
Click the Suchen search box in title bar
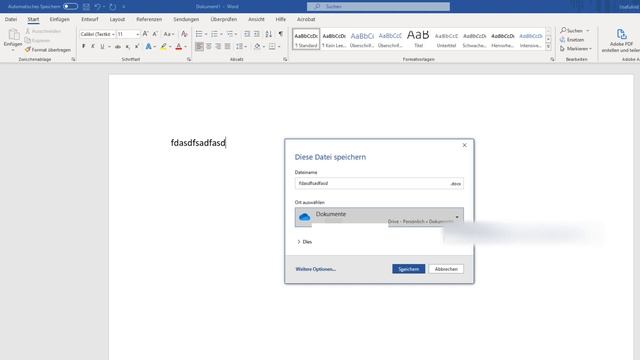click(x=378, y=7)
